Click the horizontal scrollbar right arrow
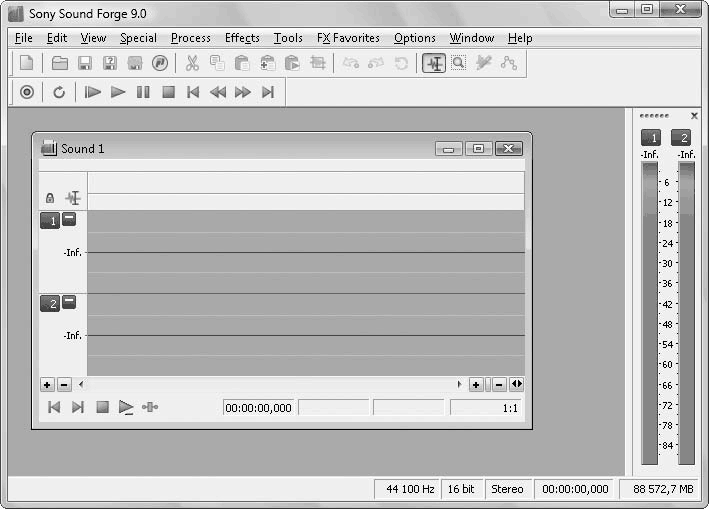Screen dimensions: 709x509 (459, 384)
